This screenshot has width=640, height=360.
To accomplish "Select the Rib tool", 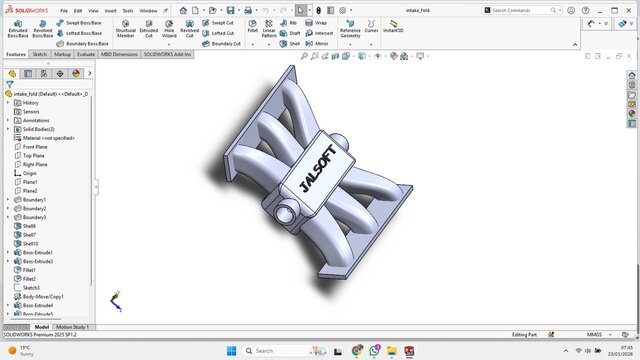I will [x=289, y=23].
